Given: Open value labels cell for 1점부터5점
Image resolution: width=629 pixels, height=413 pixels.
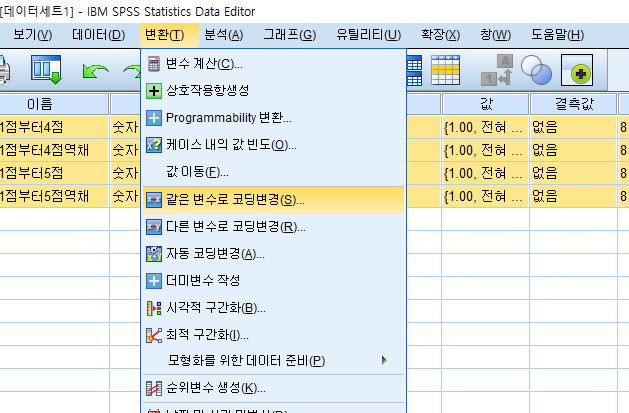Looking at the screenshot, I should 485,173.
